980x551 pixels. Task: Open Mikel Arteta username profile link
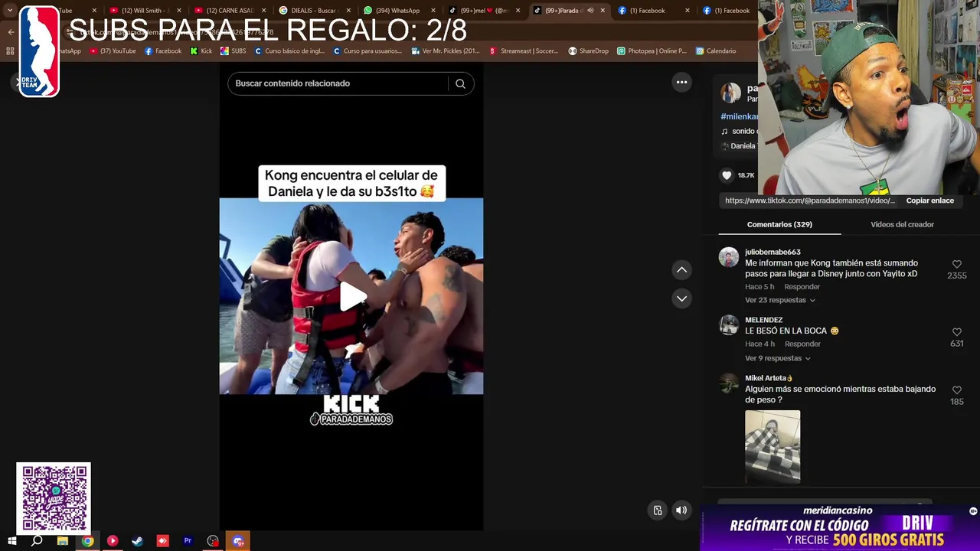pos(769,378)
